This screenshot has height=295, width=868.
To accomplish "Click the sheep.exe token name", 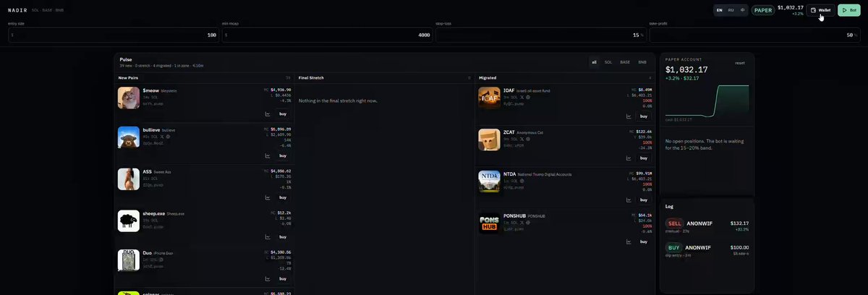I will (x=153, y=213).
